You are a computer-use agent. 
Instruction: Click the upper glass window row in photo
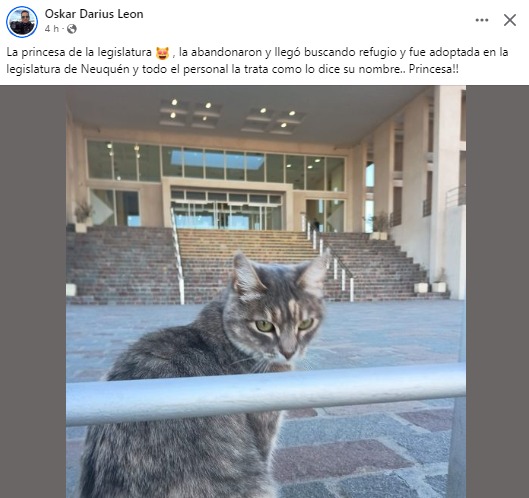216,165
